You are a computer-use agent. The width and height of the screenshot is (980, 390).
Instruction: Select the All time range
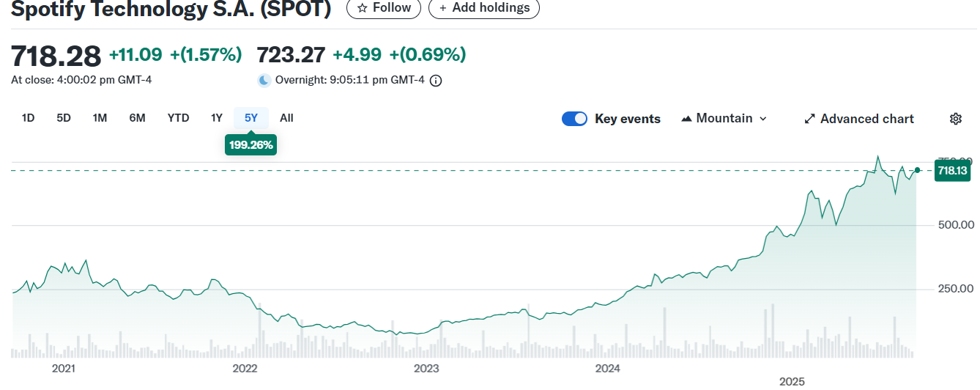click(286, 118)
